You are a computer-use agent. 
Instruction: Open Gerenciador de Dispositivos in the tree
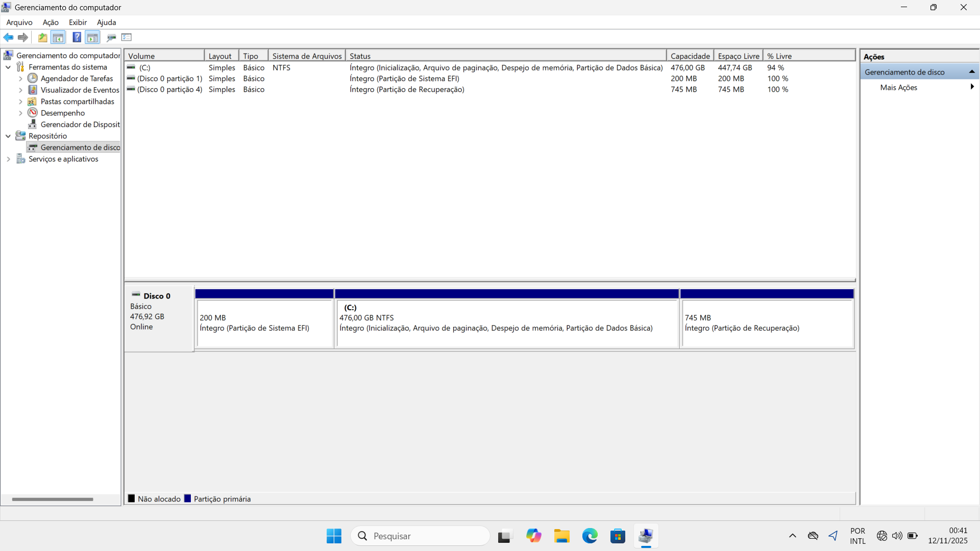(80, 124)
